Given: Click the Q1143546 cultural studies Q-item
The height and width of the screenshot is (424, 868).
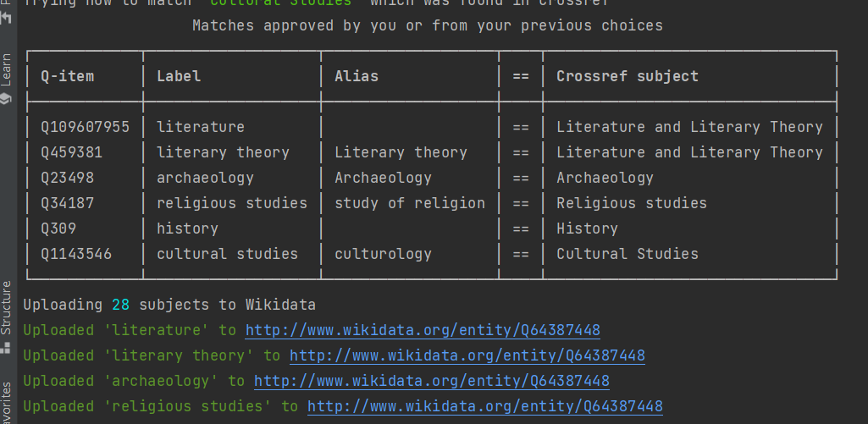Looking at the screenshot, I should pos(75,254).
